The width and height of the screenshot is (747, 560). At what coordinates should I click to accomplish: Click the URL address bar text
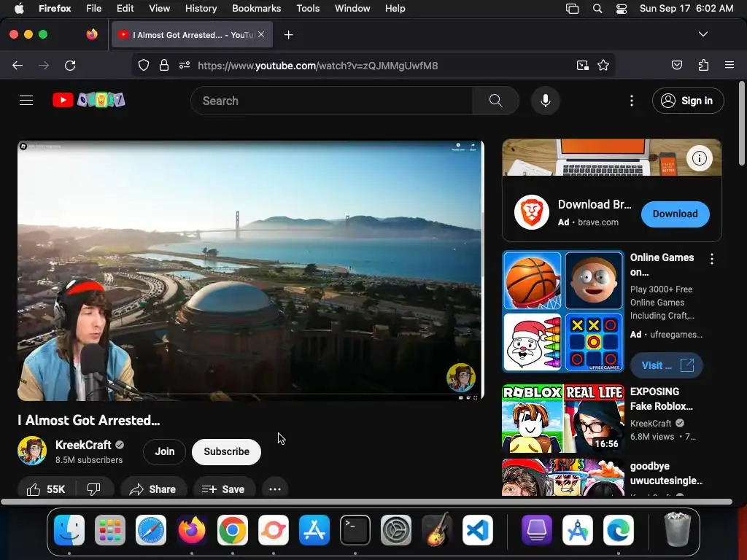[x=318, y=66]
